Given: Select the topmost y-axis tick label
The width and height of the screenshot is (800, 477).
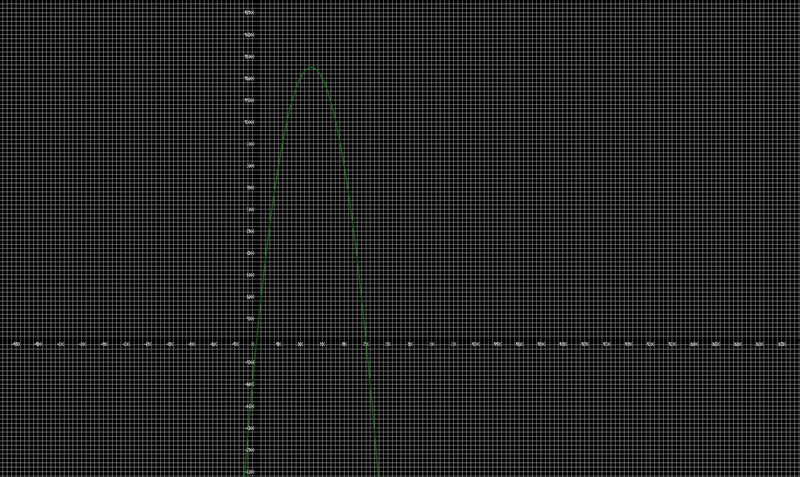Looking at the screenshot, I should pyautogui.click(x=249, y=13).
